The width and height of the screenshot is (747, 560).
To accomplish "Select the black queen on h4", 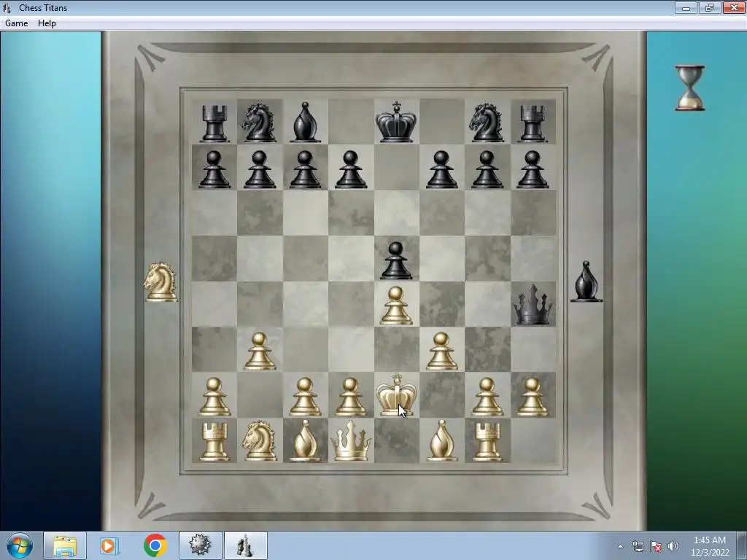I will tap(533, 305).
